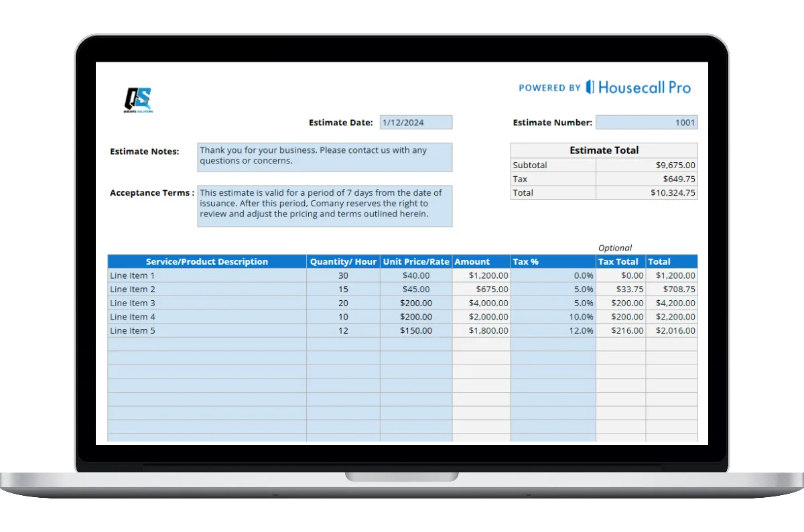Select the Line Item 1 description cell

(207, 275)
